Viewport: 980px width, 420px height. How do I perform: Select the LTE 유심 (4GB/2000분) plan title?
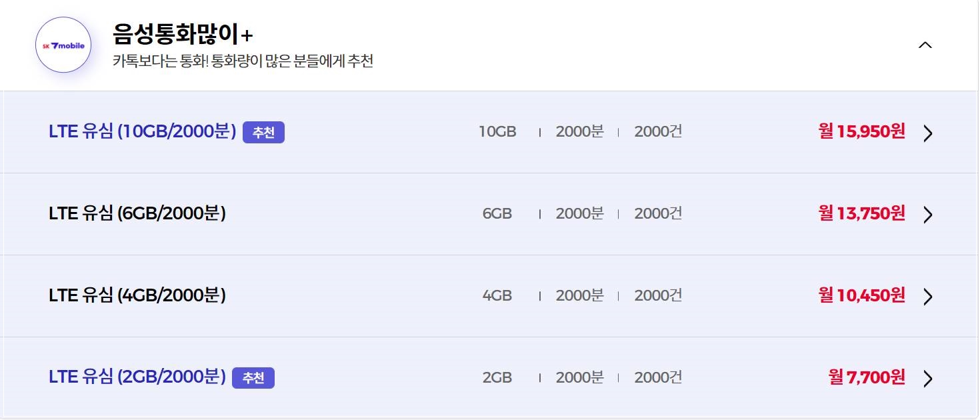137,295
